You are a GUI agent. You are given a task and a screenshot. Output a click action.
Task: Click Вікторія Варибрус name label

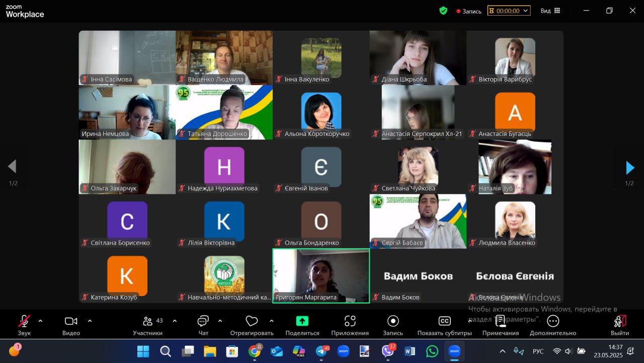tap(505, 80)
